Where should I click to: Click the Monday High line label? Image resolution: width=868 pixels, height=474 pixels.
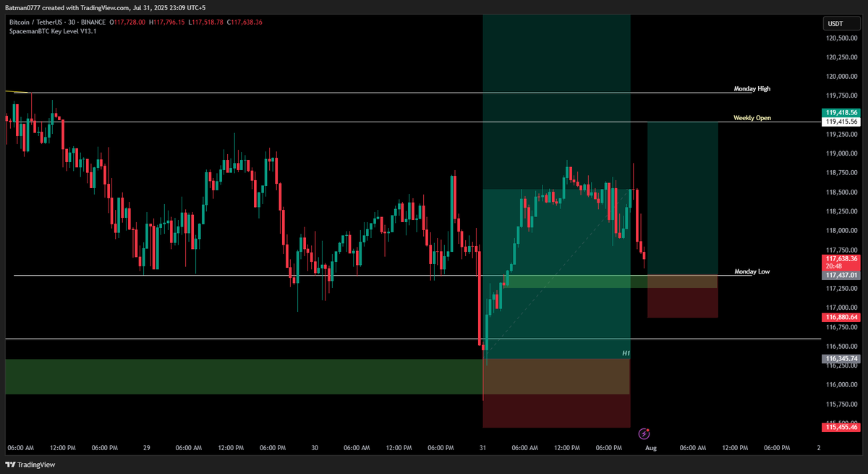(752, 89)
